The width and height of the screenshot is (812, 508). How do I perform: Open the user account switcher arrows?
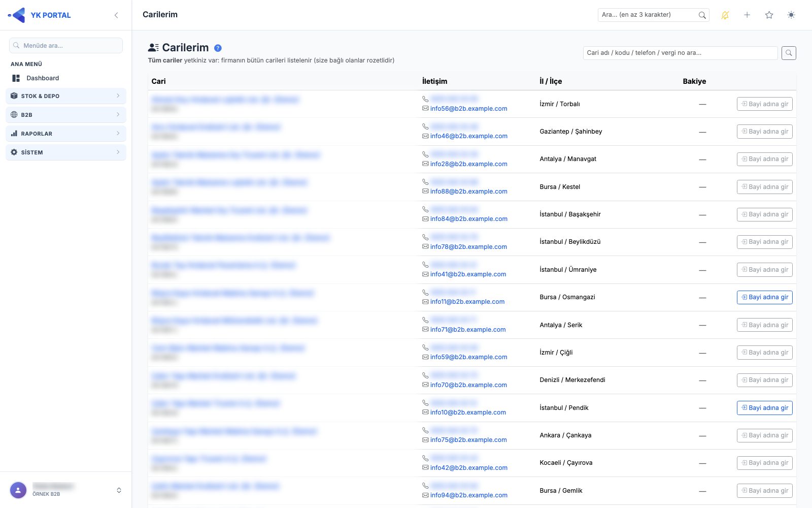119,490
